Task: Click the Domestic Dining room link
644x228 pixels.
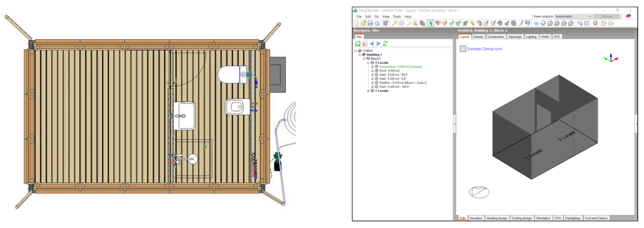Action: pyautogui.click(x=485, y=49)
